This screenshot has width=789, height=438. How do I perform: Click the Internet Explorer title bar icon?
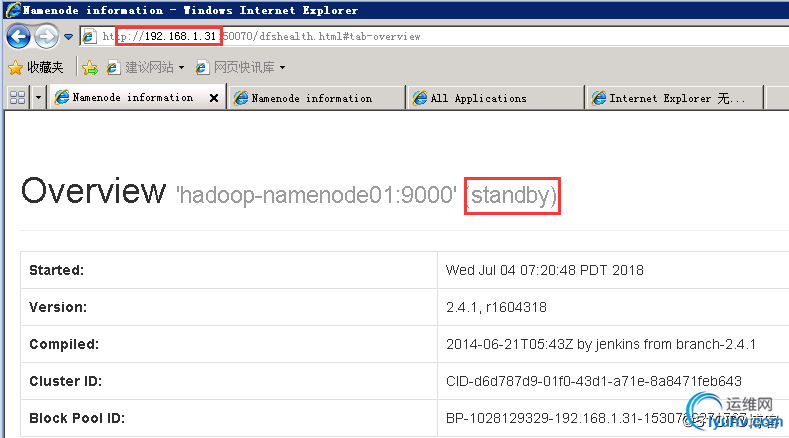point(13,10)
